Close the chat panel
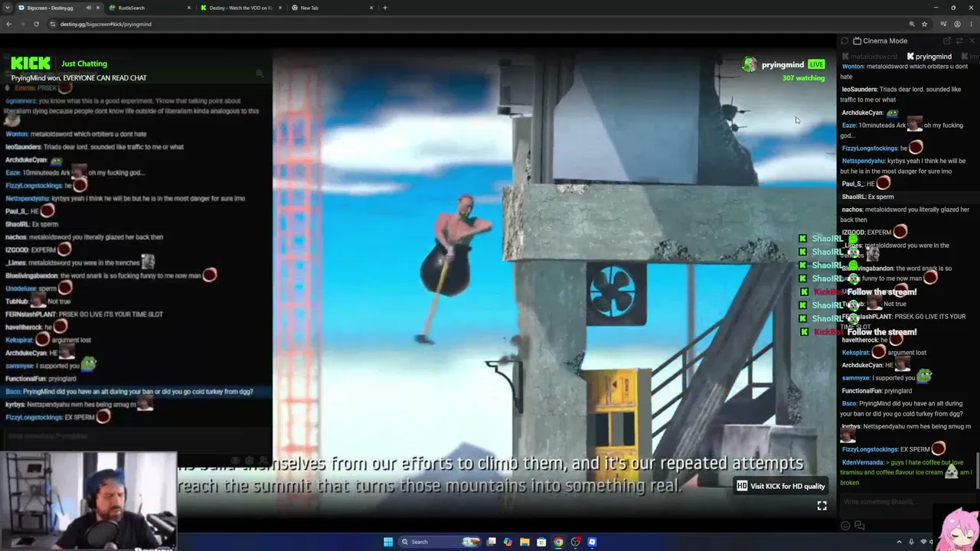980x551 pixels. pyautogui.click(x=972, y=41)
